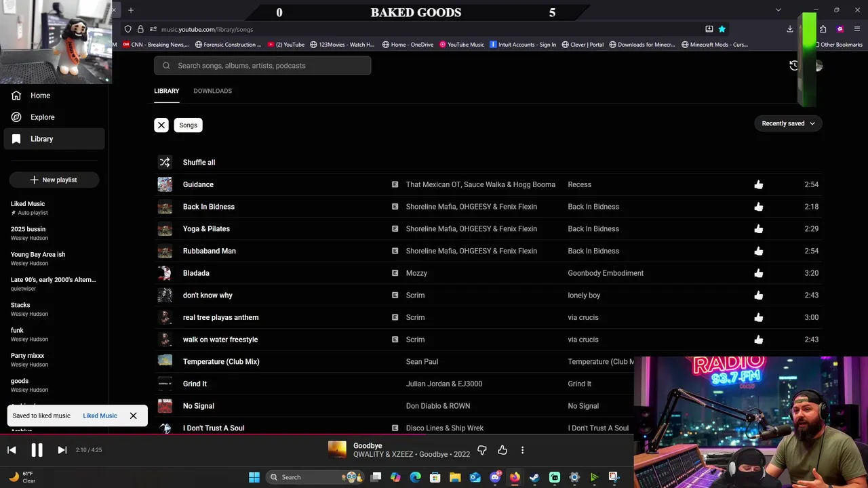
Task: Open the YouTube Music bookmark in toolbar
Action: 462,45
